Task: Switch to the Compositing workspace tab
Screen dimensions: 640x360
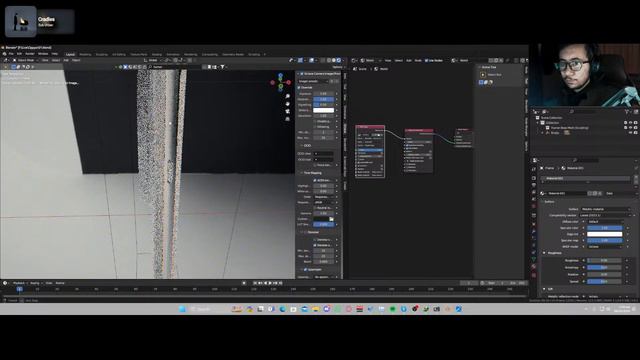Action: click(x=210, y=54)
